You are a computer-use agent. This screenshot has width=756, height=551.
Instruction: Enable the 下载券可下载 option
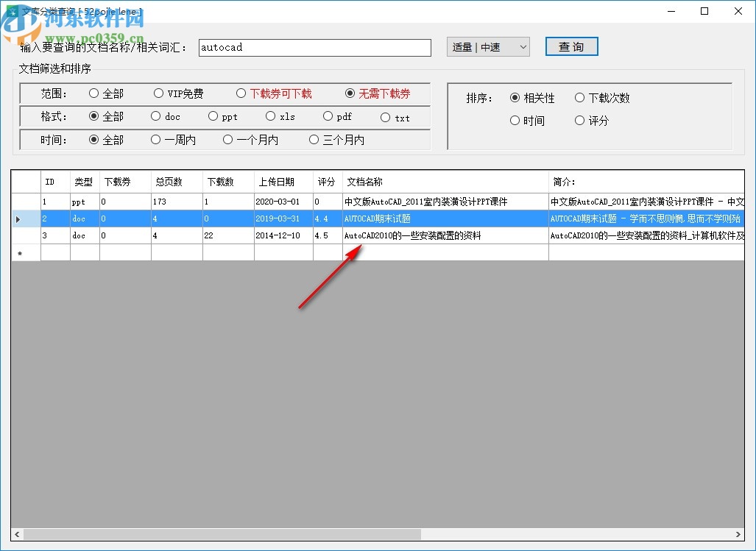(242, 93)
